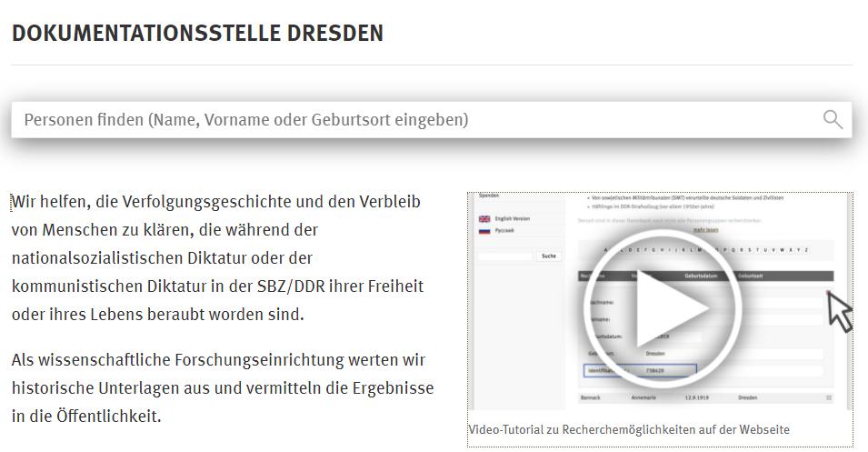Screen dimensions: 868x452
Task: Click the British flag in video thumbnail
Action: click(x=484, y=218)
